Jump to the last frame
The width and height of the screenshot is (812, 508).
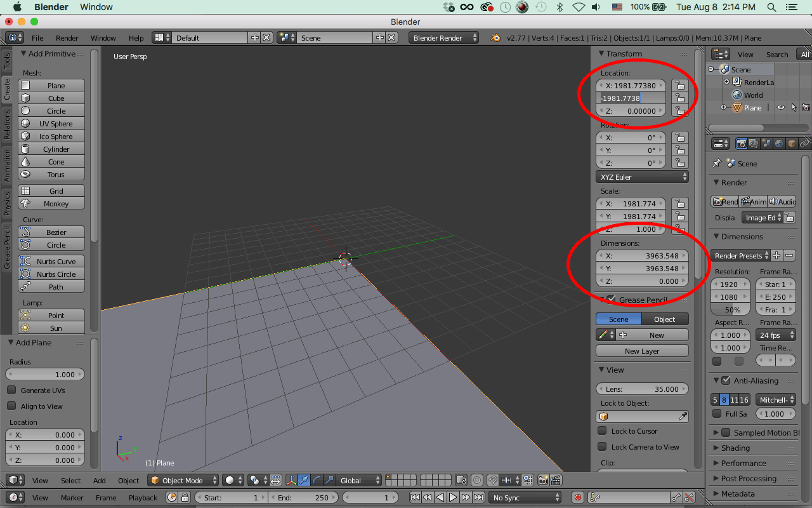click(x=478, y=498)
